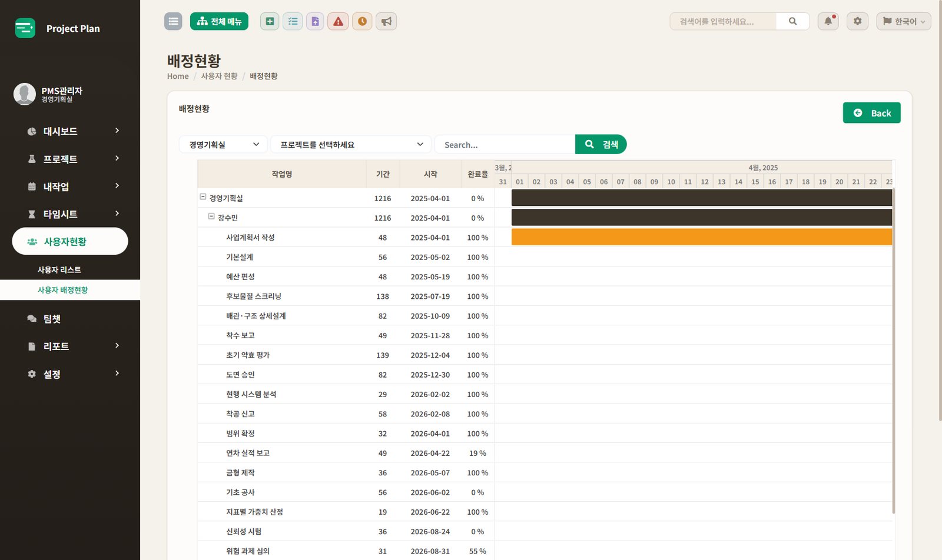The image size is (942, 560).
Task: Open the 경영기획실 department dropdown
Action: tap(223, 144)
